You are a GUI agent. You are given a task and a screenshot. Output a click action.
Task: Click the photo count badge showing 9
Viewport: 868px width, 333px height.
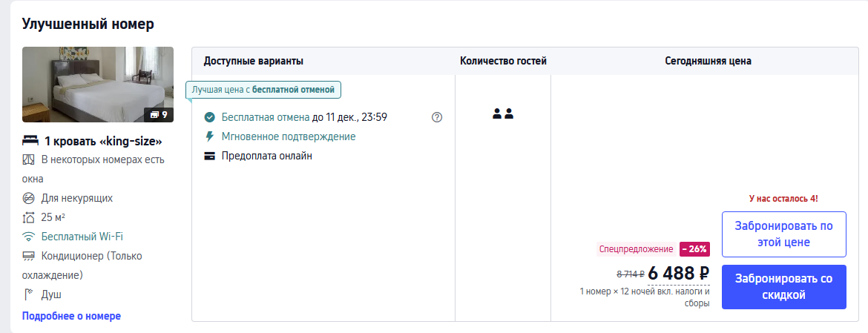[159, 114]
